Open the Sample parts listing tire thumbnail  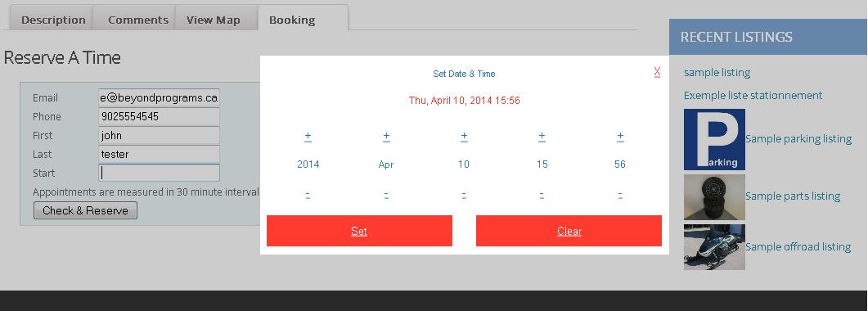point(714,197)
